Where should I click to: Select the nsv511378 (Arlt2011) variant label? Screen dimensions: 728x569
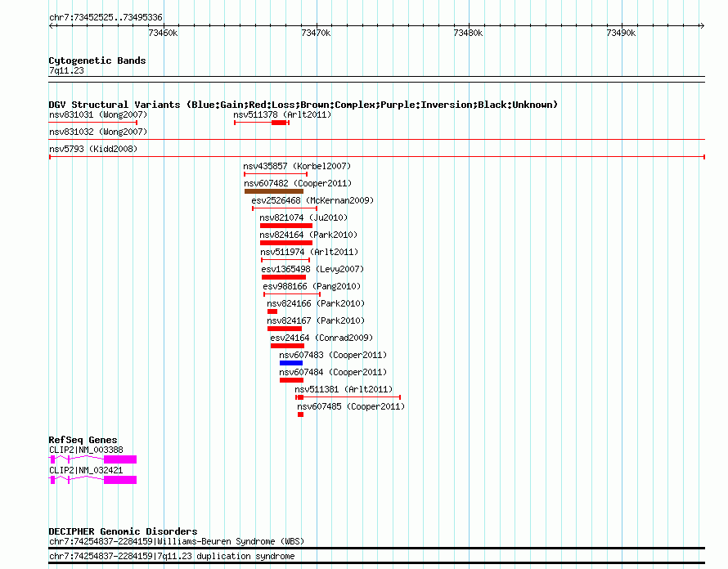click(x=282, y=114)
